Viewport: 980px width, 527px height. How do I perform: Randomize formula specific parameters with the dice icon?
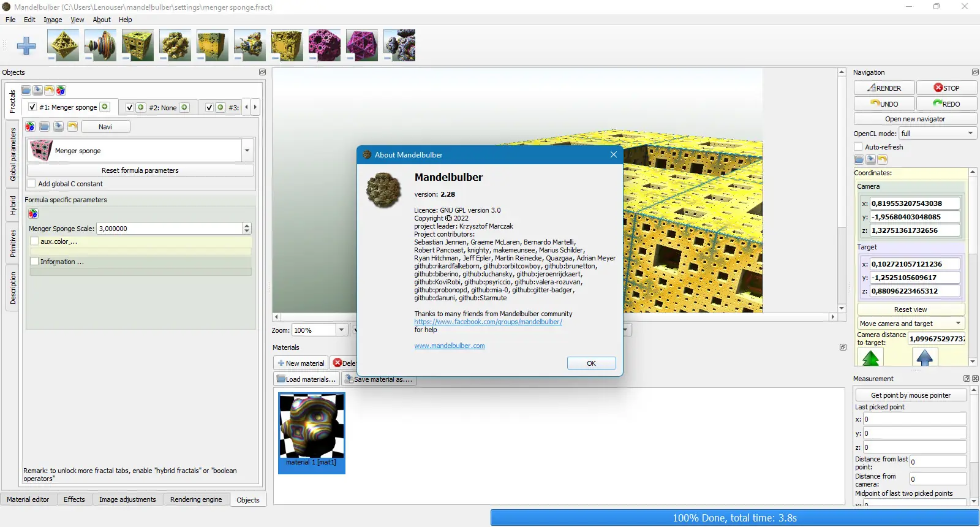point(33,214)
